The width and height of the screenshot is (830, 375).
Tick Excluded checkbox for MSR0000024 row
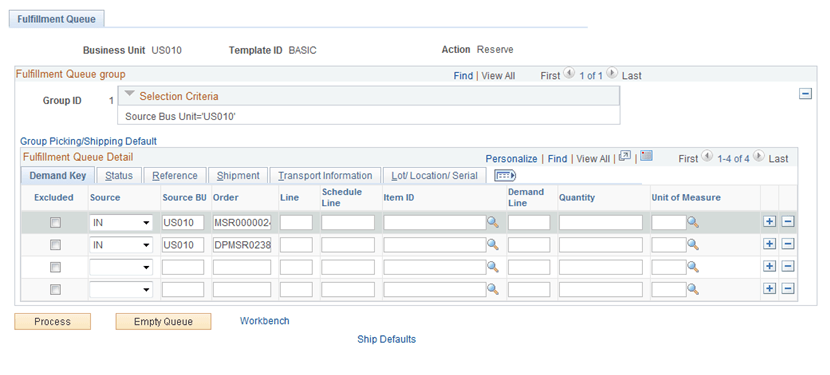pyautogui.click(x=55, y=223)
